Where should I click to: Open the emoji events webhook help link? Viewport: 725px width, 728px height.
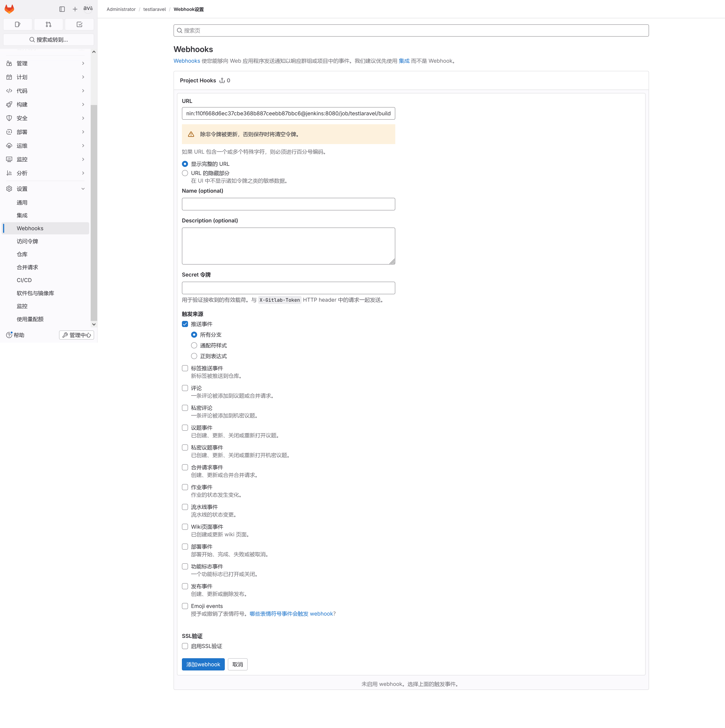pos(292,613)
